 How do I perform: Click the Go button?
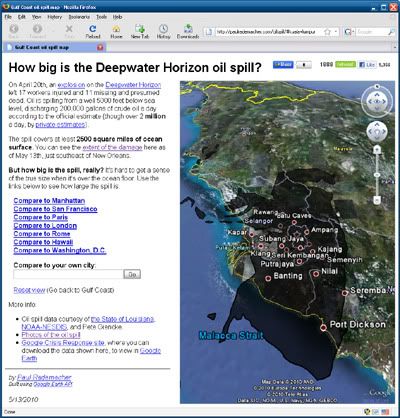tap(132, 274)
